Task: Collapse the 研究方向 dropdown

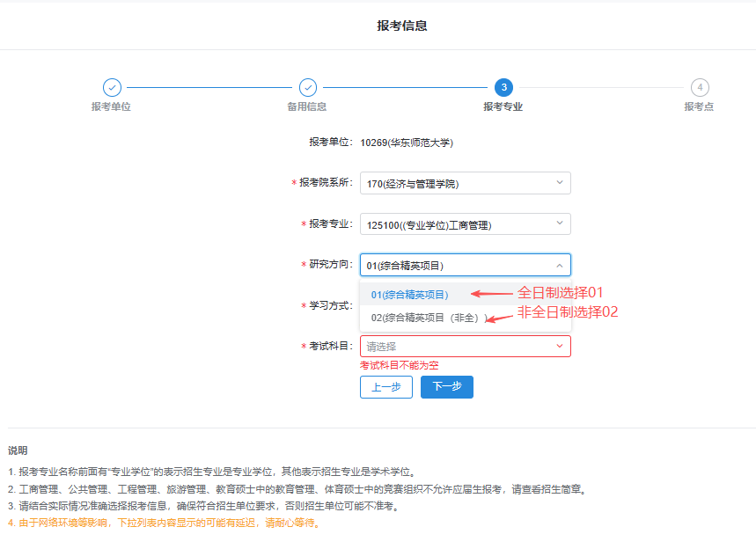Action: [466, 265]
